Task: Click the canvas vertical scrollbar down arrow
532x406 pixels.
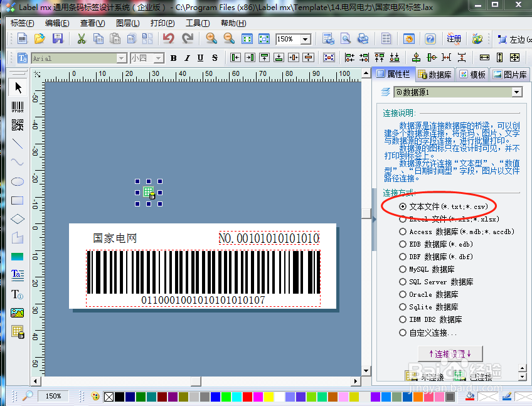Action: click(x=366, y=371)
